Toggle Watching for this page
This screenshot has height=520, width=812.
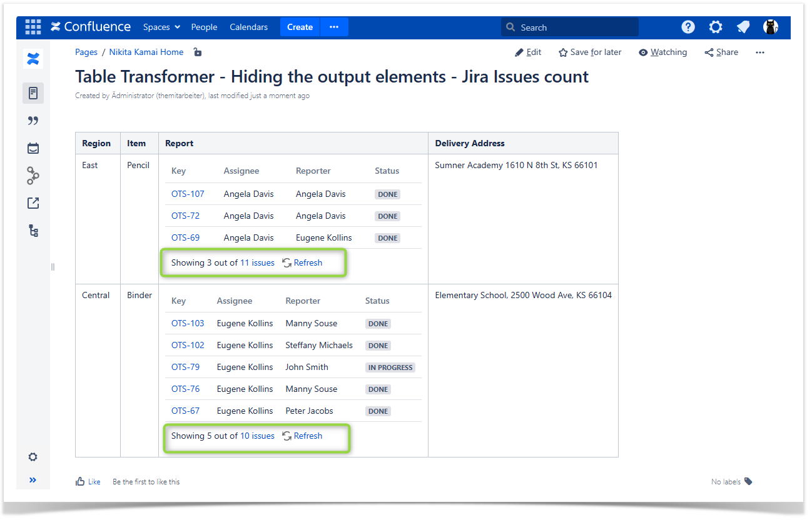[x=662, y=52]
